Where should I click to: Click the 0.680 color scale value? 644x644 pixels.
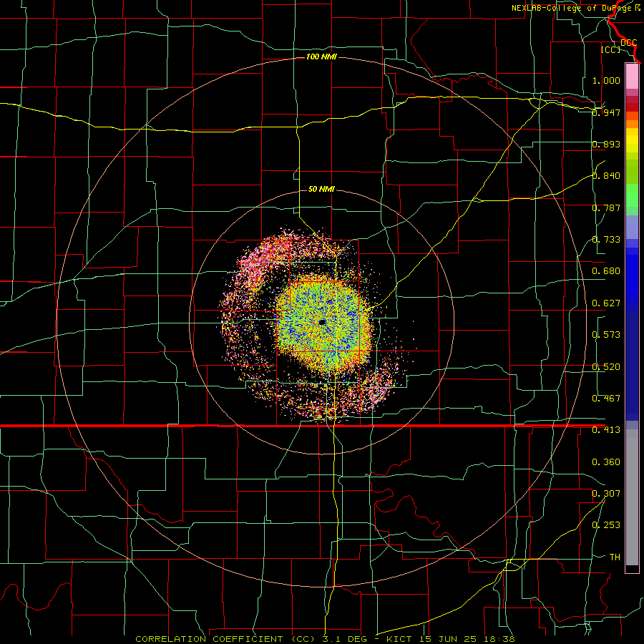pyautogui.click(x=606, y=271)
